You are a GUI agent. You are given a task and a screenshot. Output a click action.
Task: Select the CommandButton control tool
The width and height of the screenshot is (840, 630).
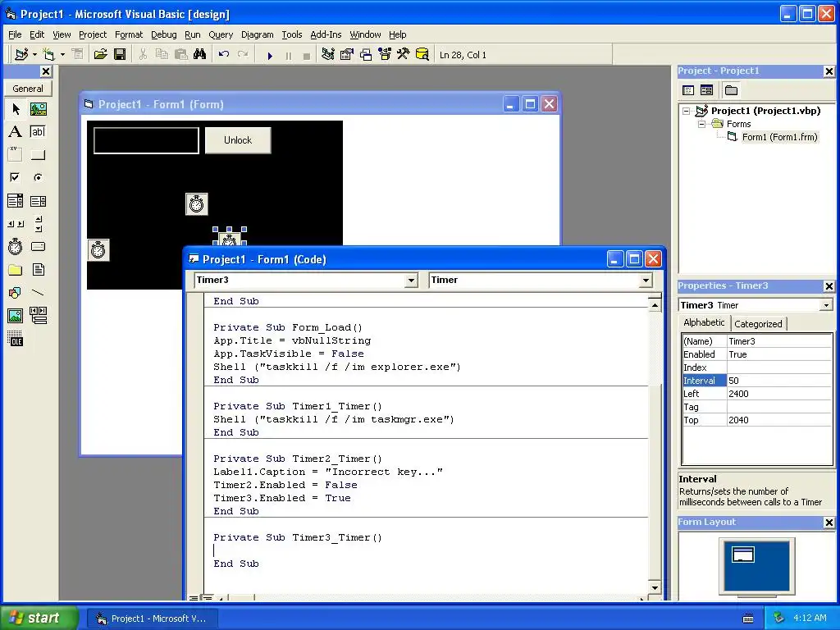38,155
